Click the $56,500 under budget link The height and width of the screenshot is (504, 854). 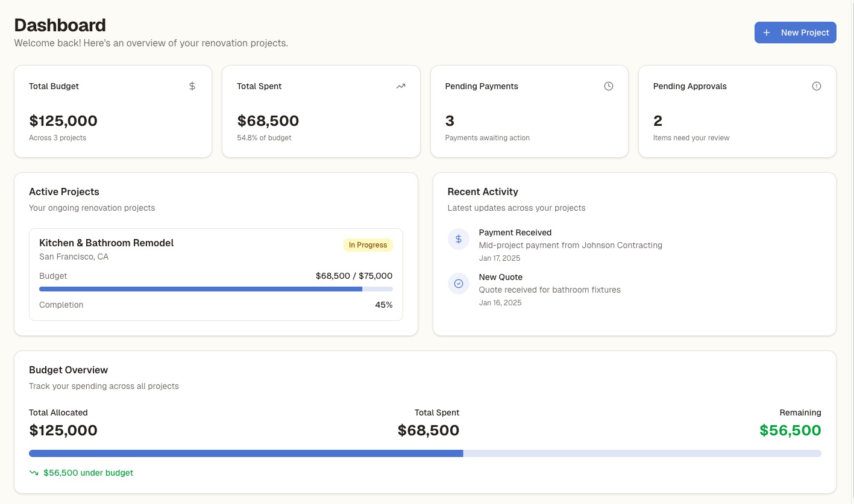click(x=89, y=473)
